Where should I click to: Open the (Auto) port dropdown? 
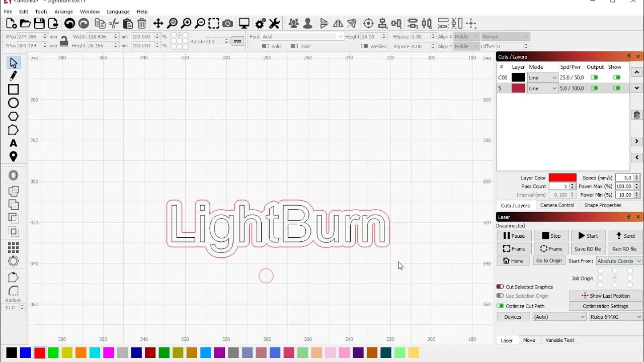pos(559,317)
